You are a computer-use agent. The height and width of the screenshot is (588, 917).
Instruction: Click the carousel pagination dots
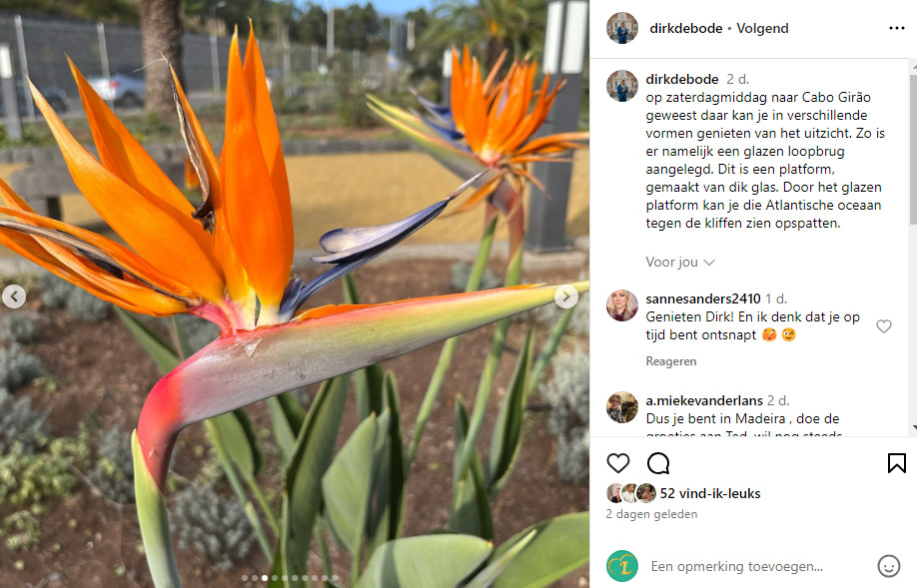(x=290, y=577)
